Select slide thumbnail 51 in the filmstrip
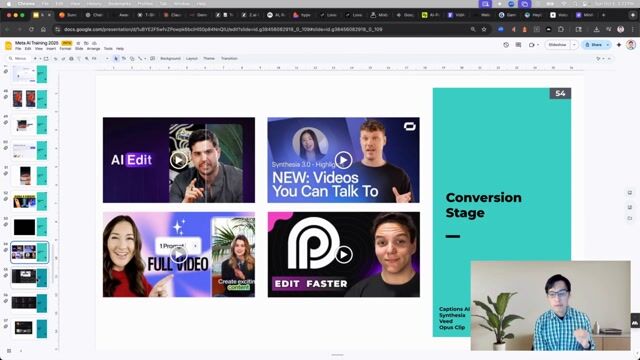 [30, 176]
